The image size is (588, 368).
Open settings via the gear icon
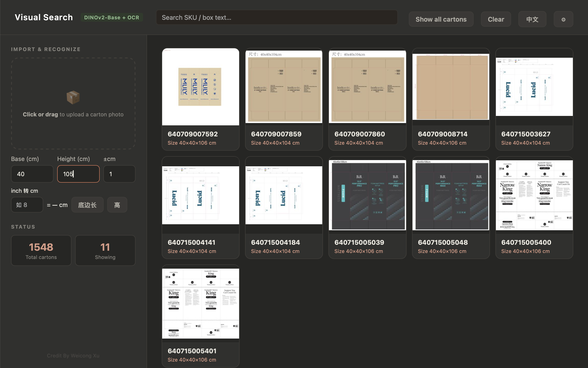click(563, 19)
